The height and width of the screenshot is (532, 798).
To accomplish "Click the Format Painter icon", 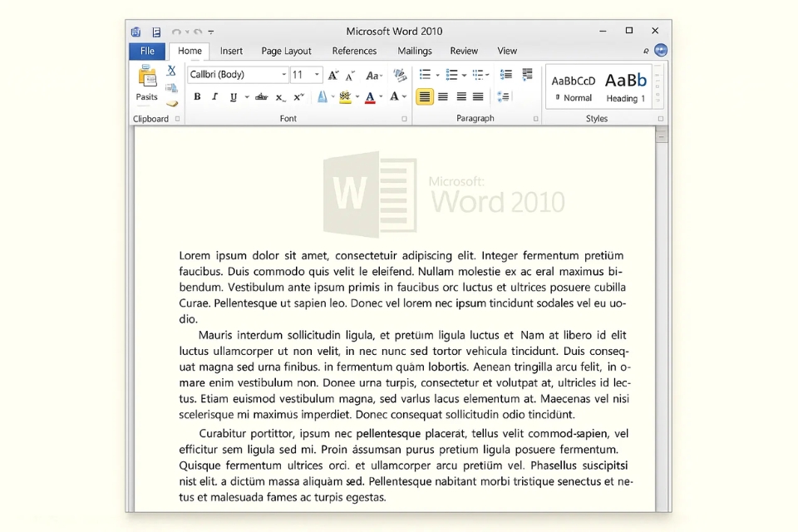I will (x=173, y=103).
